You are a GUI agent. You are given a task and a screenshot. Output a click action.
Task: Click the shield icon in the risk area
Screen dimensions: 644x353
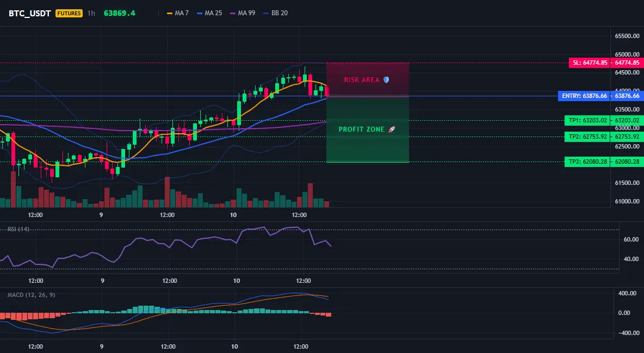pyautogui.click(x=386, y=80)
